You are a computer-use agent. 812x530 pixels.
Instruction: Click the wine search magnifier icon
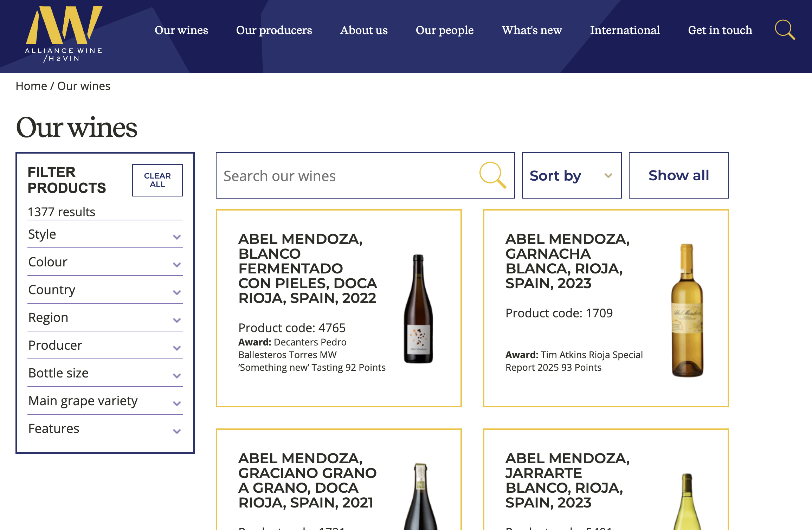point(492,175)
